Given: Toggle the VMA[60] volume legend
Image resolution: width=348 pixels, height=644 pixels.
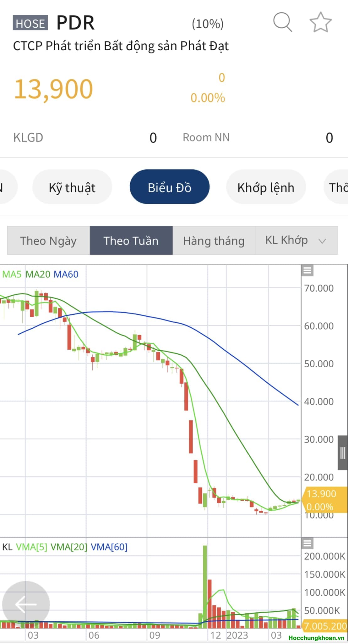Looking at the screenshot, I should 109,547.
